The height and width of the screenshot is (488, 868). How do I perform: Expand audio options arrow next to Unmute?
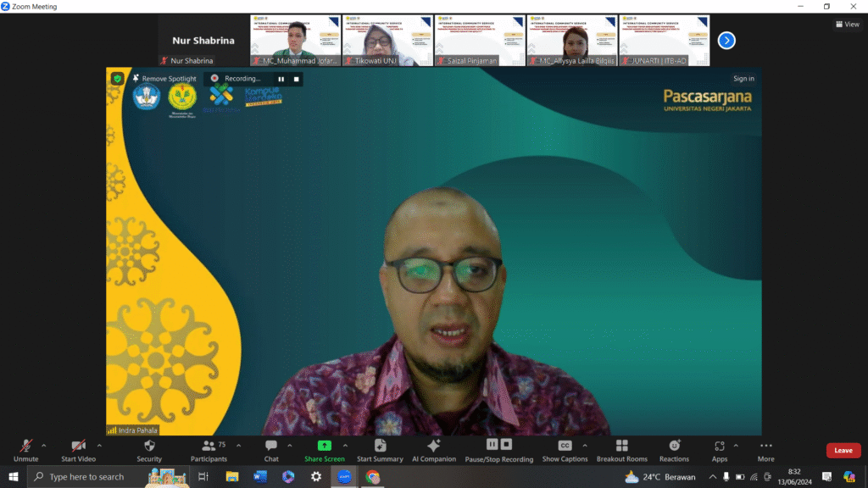click(44, 445)
